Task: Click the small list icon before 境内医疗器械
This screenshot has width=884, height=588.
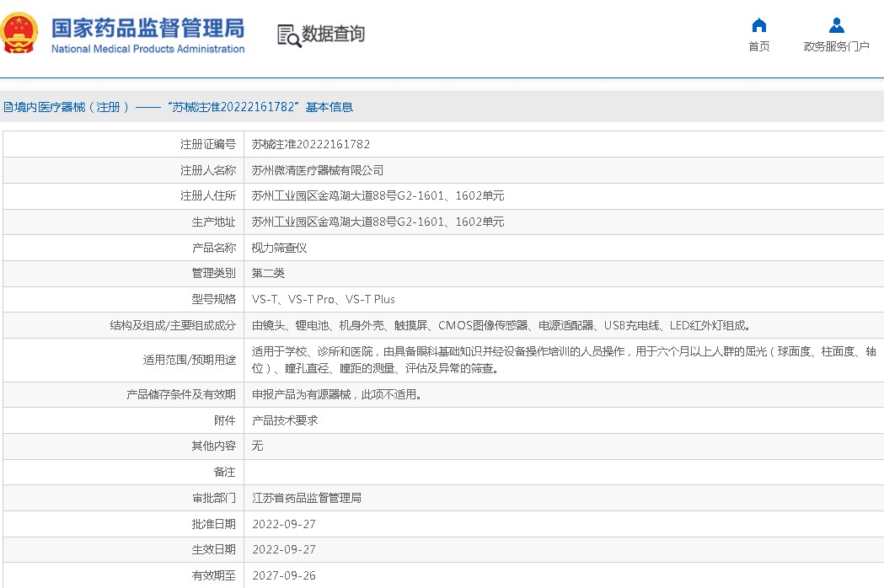Action: [x=8, y=107]
